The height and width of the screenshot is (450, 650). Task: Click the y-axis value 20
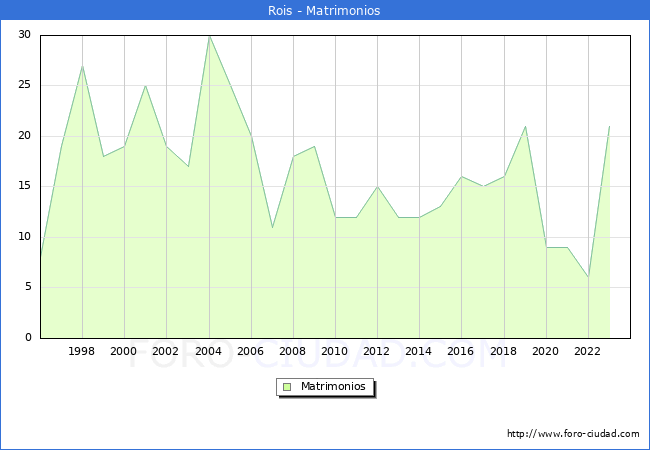coord(24,135)
